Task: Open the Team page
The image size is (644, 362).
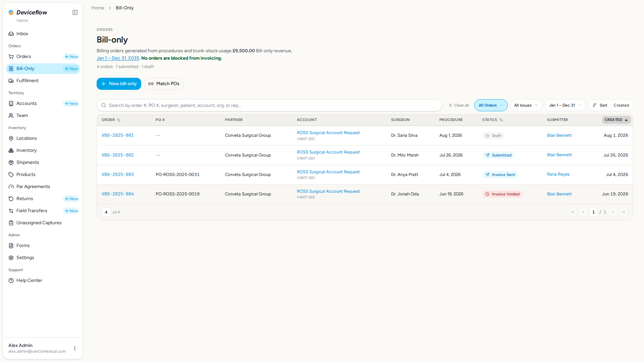Action: coord(43,116)
